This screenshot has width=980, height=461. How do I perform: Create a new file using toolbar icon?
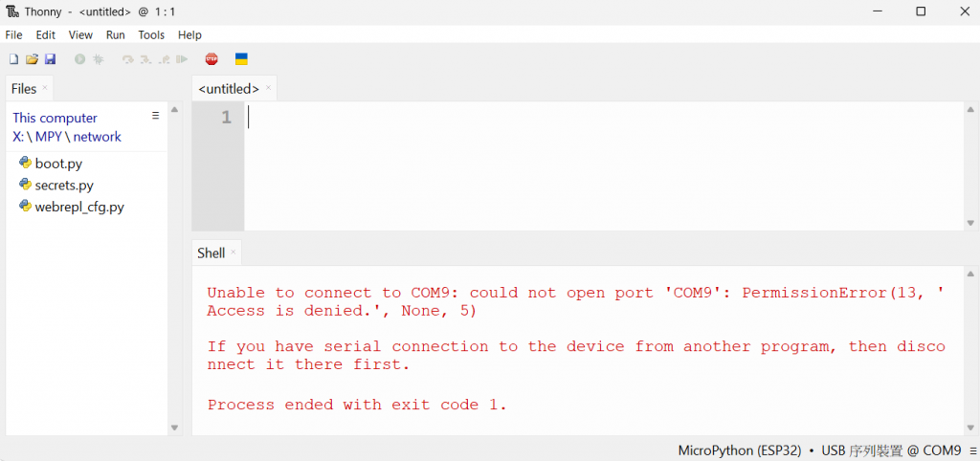(x=13, y=59)
